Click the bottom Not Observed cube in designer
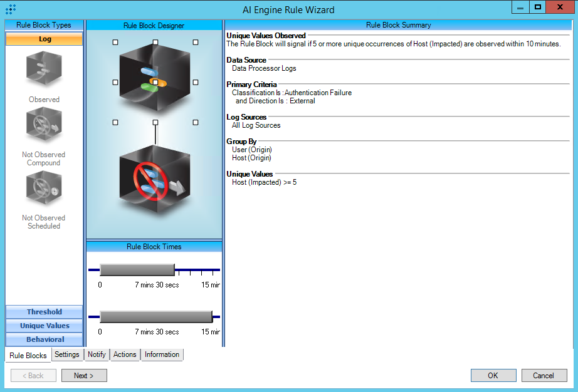 coord(155,183)
